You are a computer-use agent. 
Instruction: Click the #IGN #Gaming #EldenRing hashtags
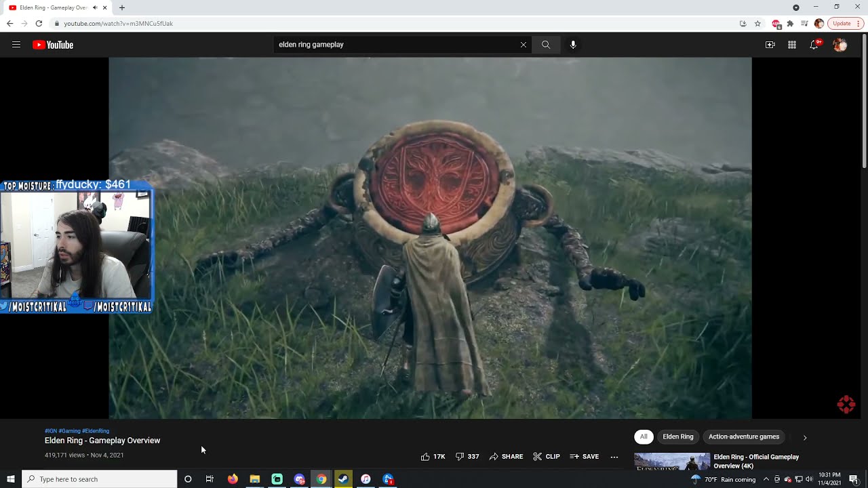coord(77,431)
